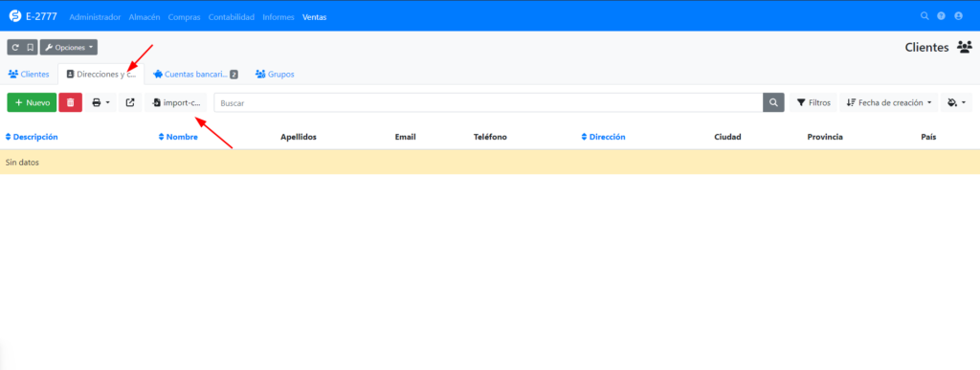
Task: Open the help question mark icon
Action: (942, 16)
